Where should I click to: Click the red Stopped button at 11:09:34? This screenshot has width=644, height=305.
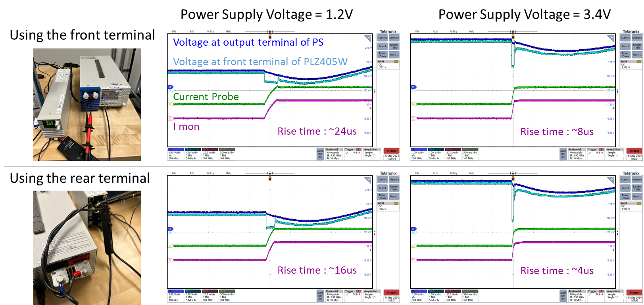tap(392, 151)
